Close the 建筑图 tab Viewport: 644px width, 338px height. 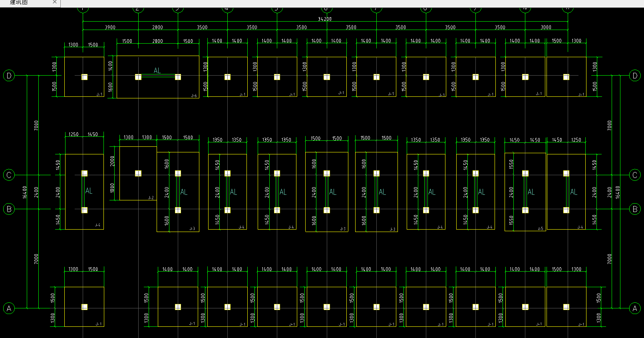[55, 2]
